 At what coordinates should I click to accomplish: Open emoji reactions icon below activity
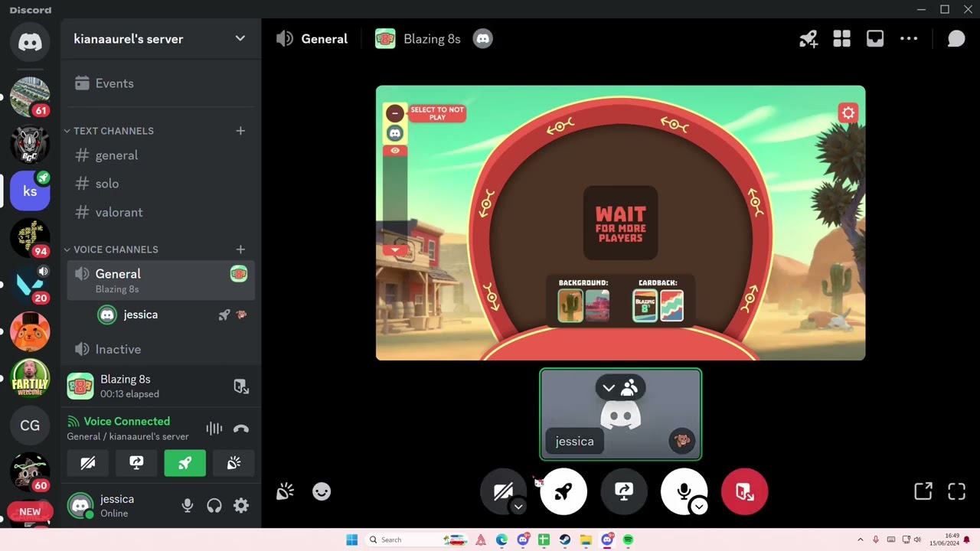coord(322,491)
